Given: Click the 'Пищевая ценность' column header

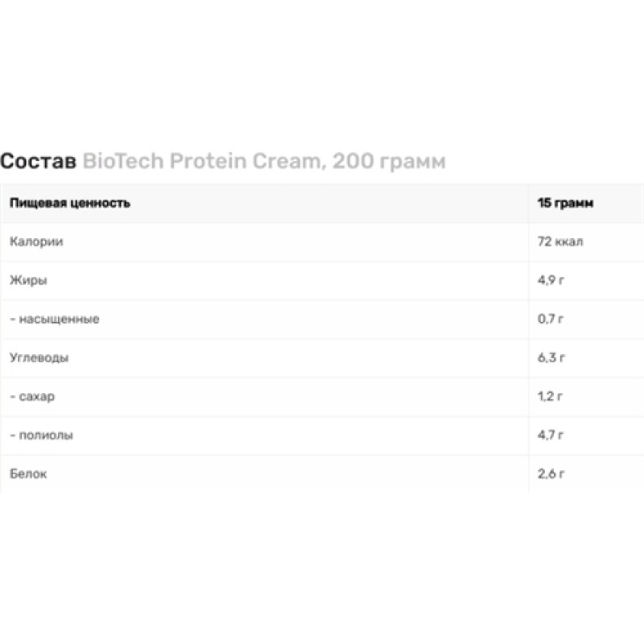Looking at the screenshot, I should pos(70,203).
